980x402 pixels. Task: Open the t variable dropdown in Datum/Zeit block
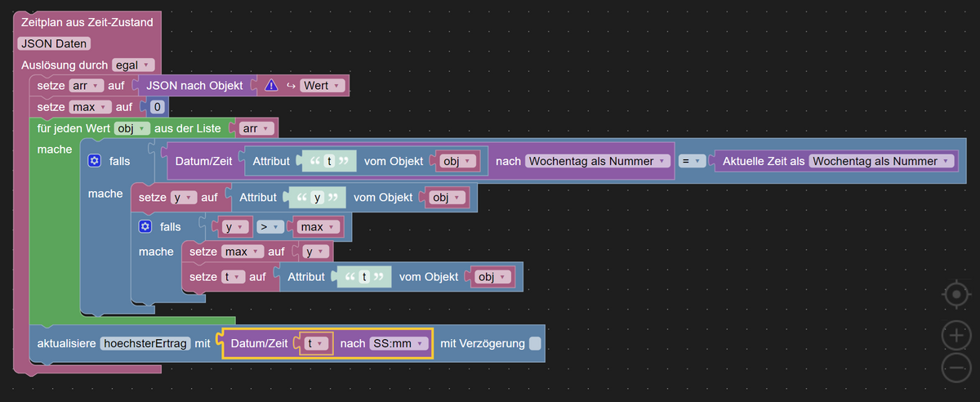(317, 344)
